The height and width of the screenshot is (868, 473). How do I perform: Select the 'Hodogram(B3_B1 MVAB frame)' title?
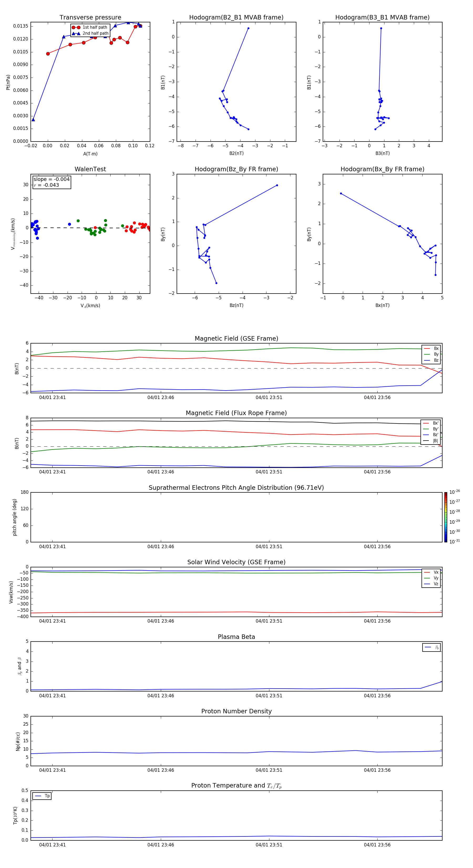coord(382,18)
